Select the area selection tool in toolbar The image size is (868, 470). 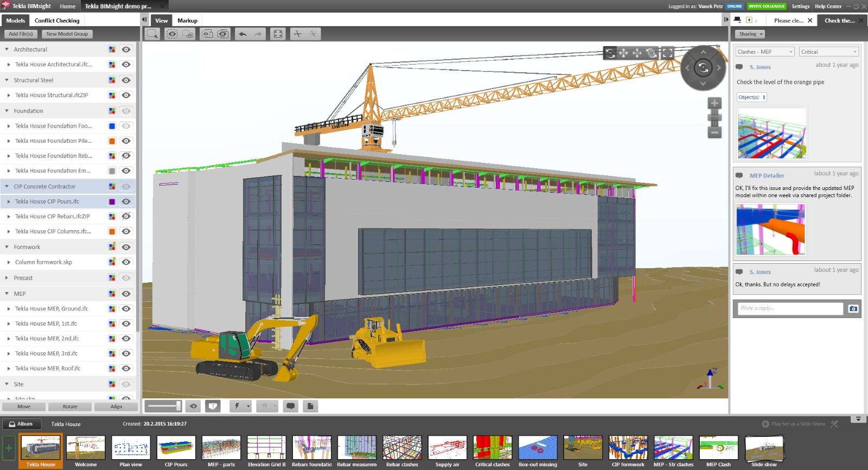152,34
